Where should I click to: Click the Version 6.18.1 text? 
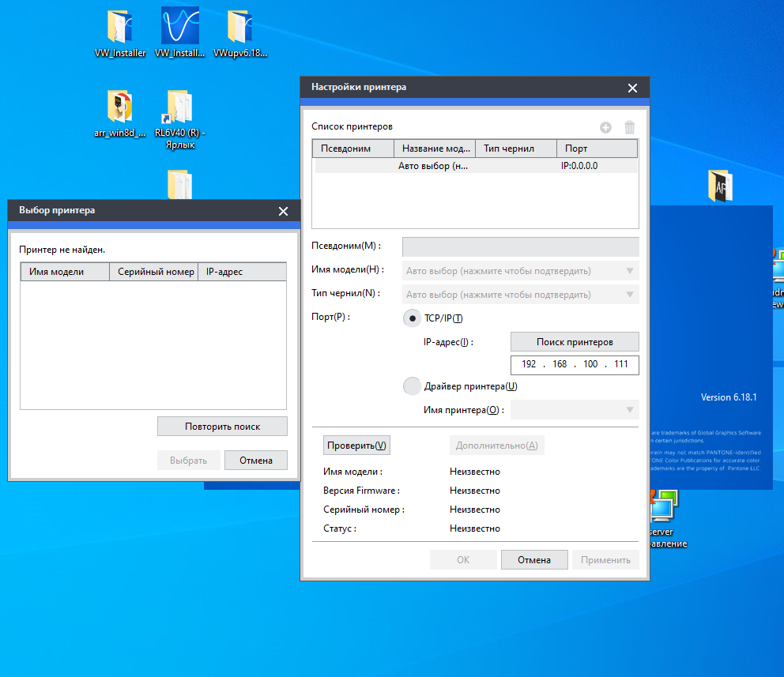tap(729, 397)
